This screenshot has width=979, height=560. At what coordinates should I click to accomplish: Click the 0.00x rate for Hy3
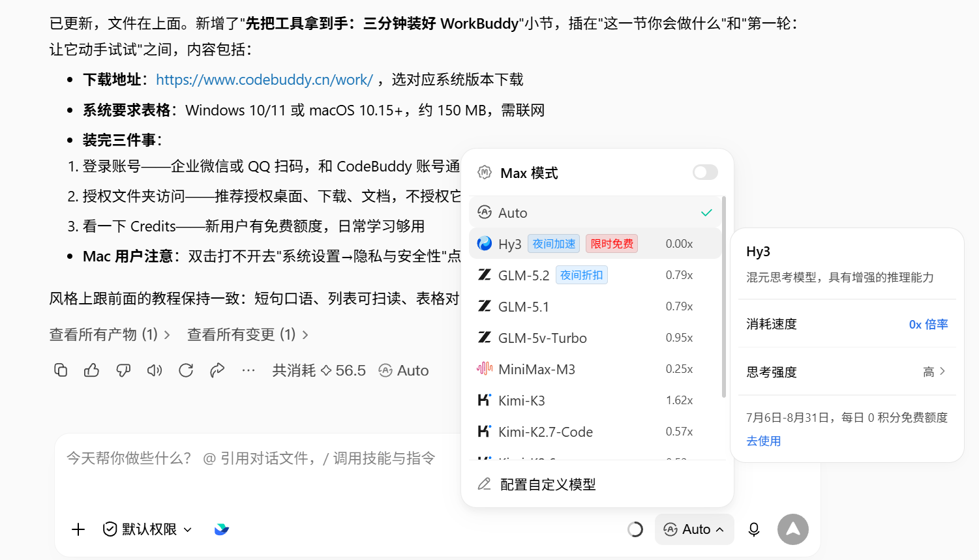[679, 244]
